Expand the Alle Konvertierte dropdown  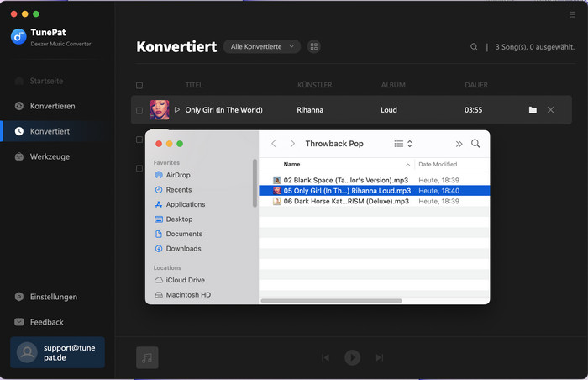[x=262, y=46]
